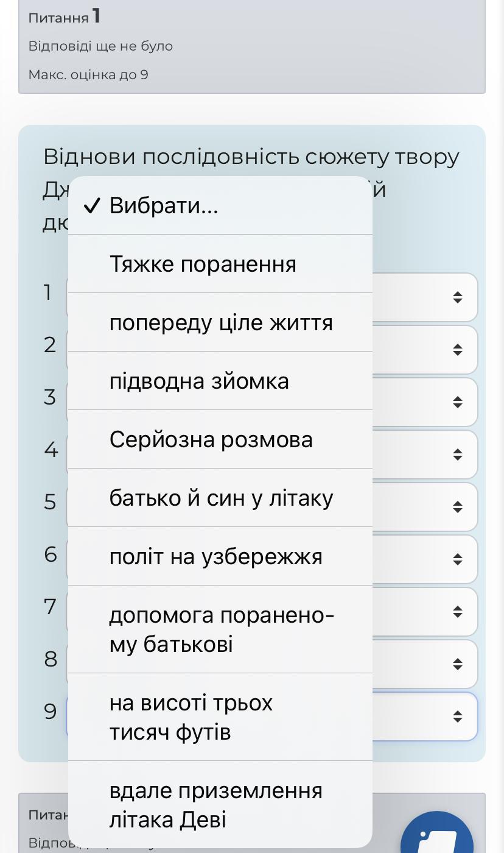
Task: Select 'Вибрати...' placeholder option
Action: [x=219, y=206]
